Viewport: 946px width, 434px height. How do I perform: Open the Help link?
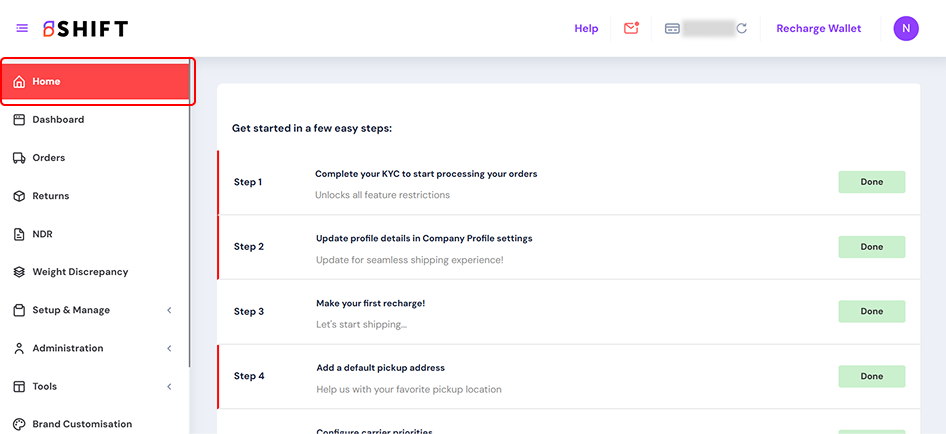coord(586,29)
